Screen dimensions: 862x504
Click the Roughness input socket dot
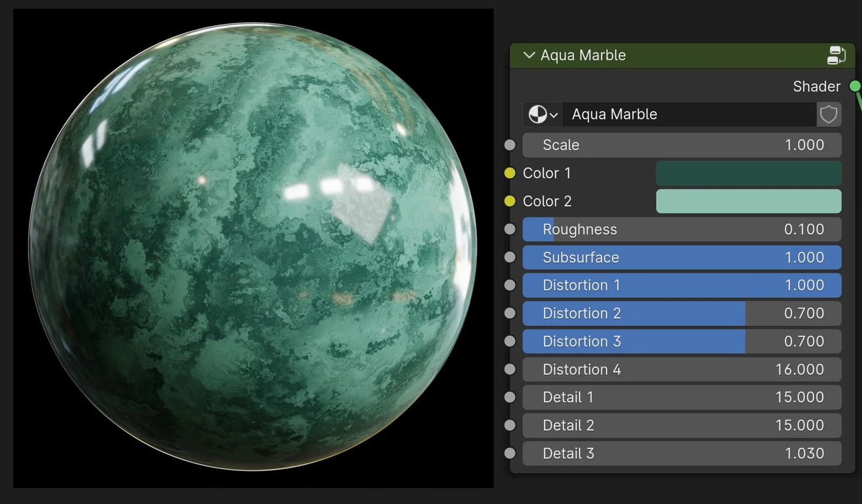[509, 229]
